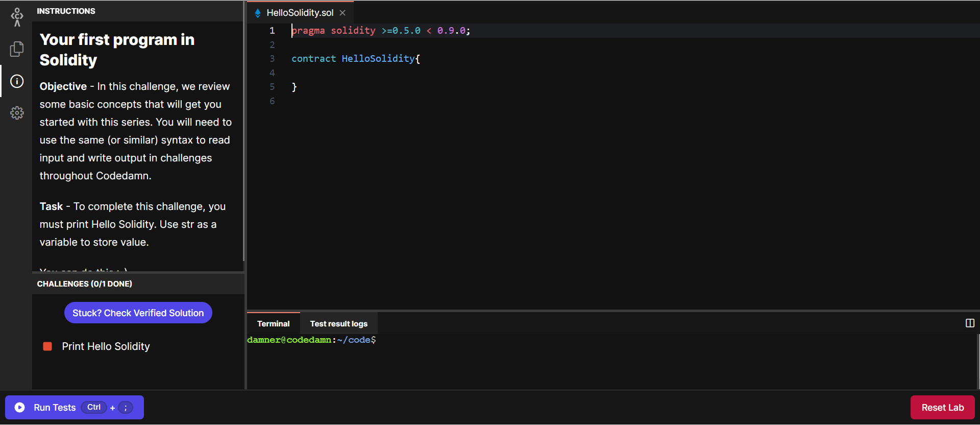Click line number 6 in the editor gutter

click(x=272, y=101)
